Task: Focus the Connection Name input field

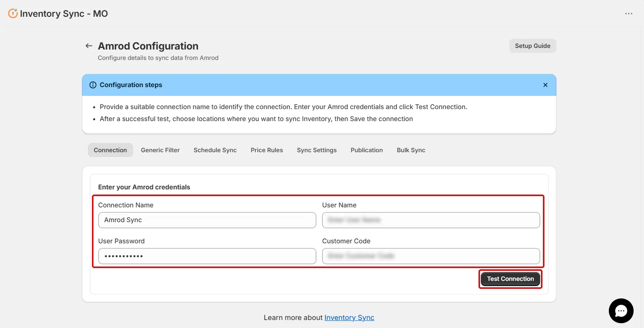Action: [207, 220]
